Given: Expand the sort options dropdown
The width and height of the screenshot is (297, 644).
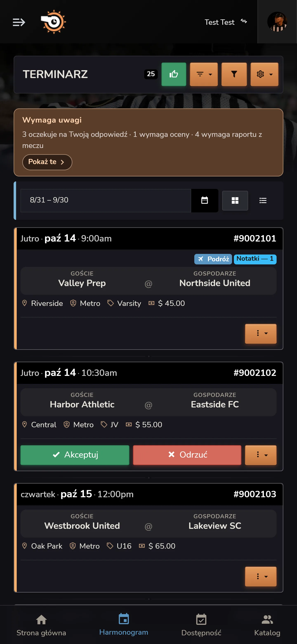Looking at the screenshot, I should pos(204,74).
